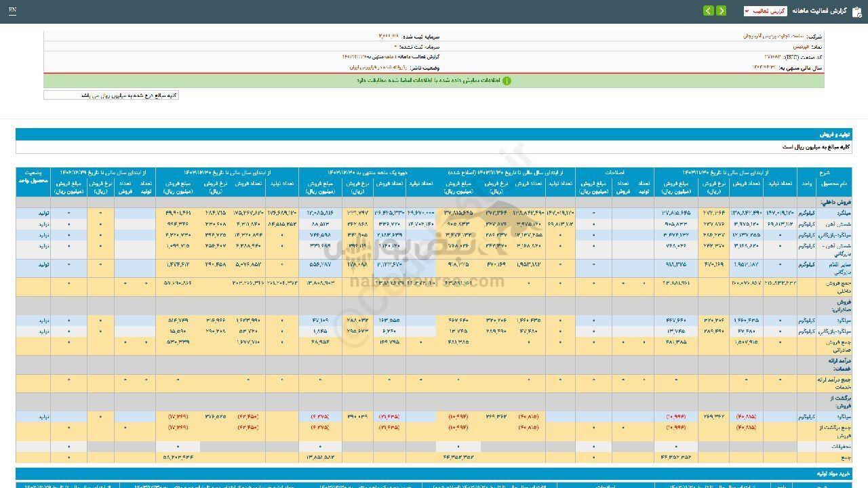Image resolution: width=868 pixels, height=488 pixels.
Task: Open the گزارش فعالیت report dropdown
Action: click(765, 11)
